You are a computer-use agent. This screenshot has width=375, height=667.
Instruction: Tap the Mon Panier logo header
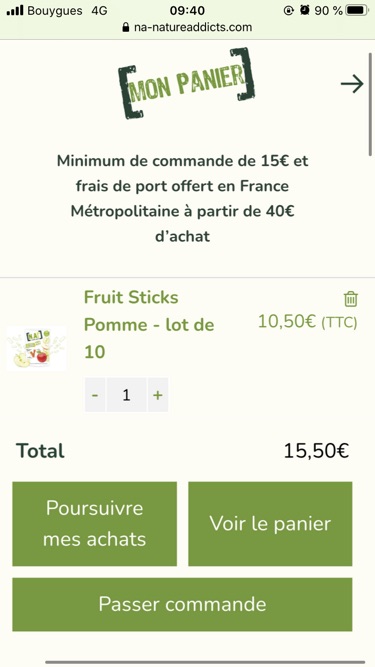186,83
